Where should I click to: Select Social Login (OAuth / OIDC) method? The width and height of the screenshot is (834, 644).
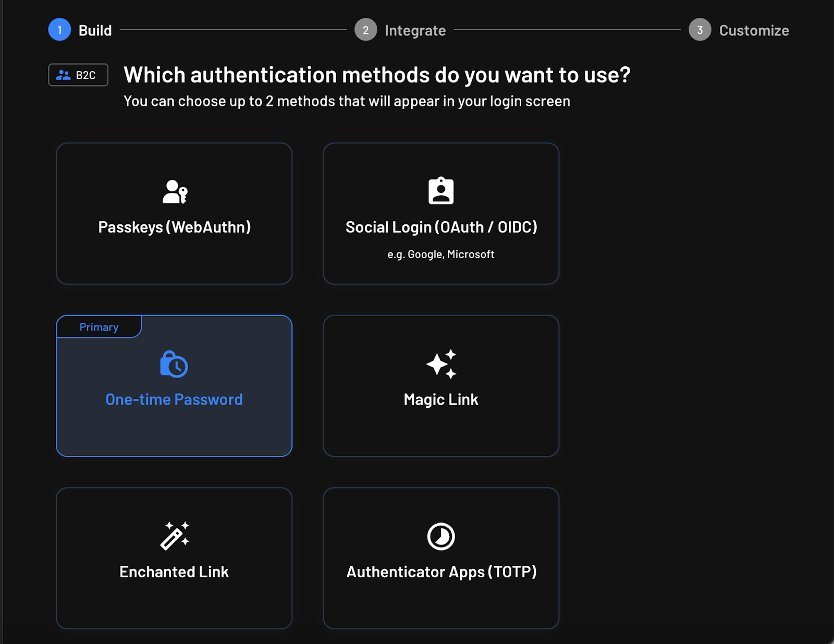441,214
